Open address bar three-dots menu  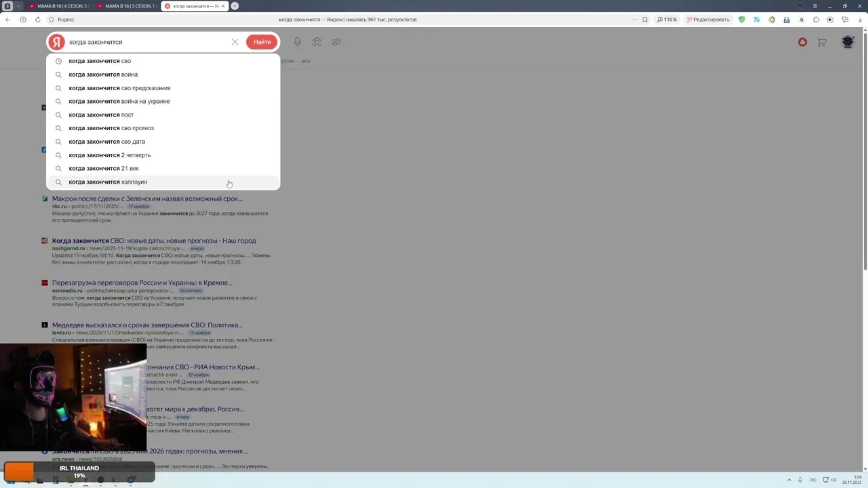635,20
